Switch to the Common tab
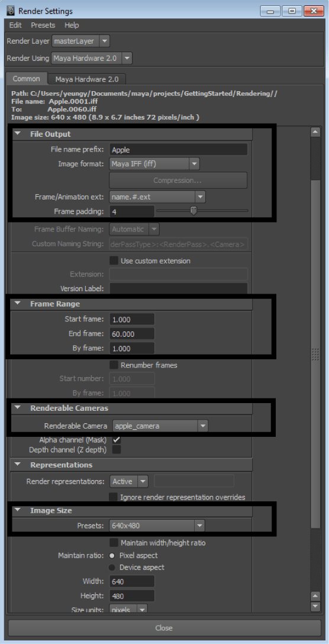 coord(26,79)
